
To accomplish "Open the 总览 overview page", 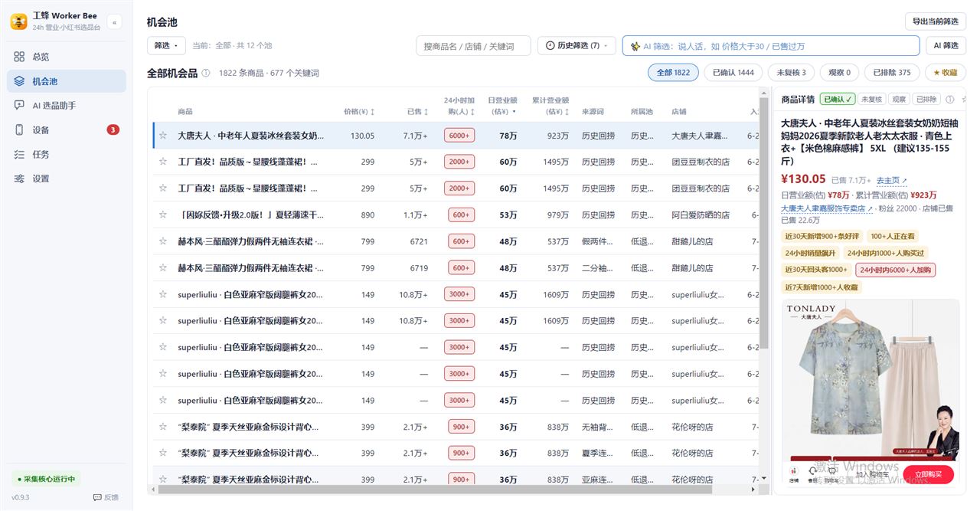I will pyautogui.click(x=66, y=57).
